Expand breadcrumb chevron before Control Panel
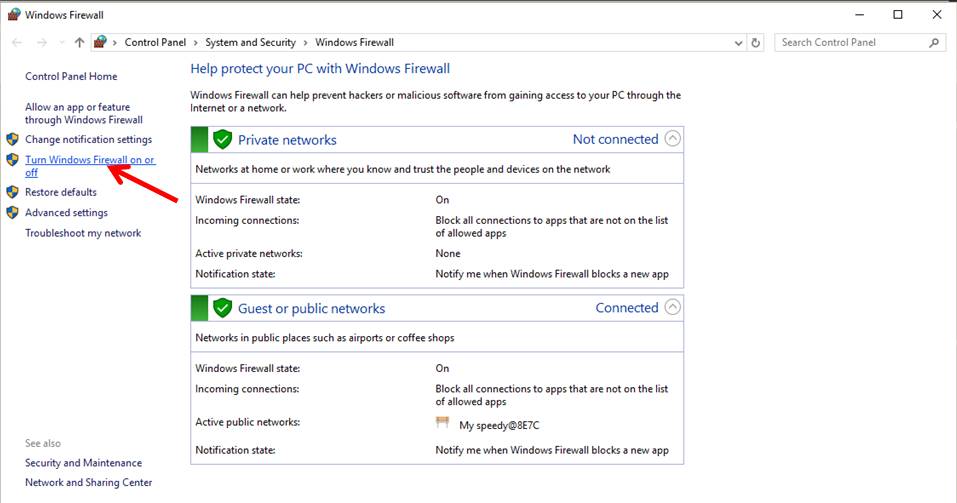957x503 pixels. 115,43
